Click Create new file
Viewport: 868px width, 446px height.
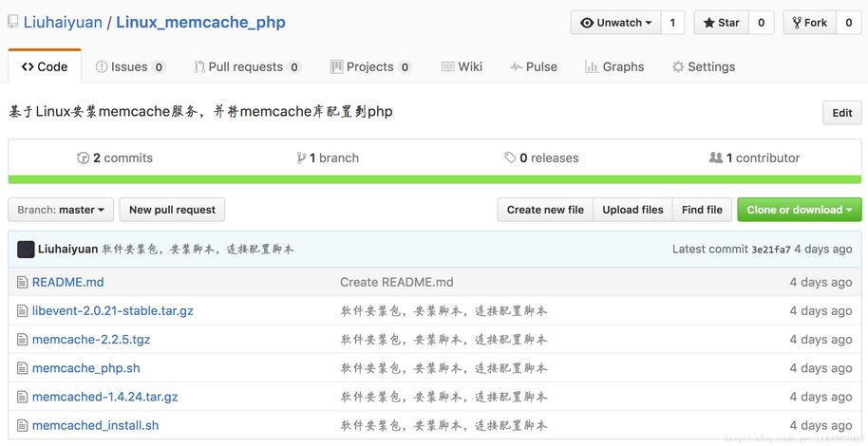[545, 210]
